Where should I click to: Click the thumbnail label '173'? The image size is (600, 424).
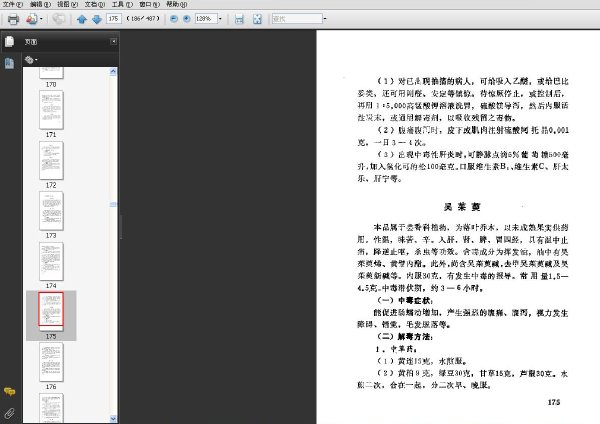pos(51,235)
